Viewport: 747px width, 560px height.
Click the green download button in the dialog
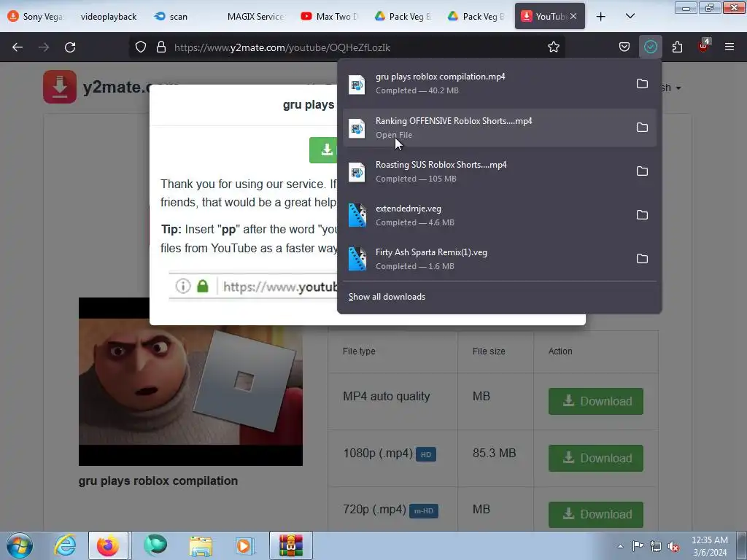(323, 150)
